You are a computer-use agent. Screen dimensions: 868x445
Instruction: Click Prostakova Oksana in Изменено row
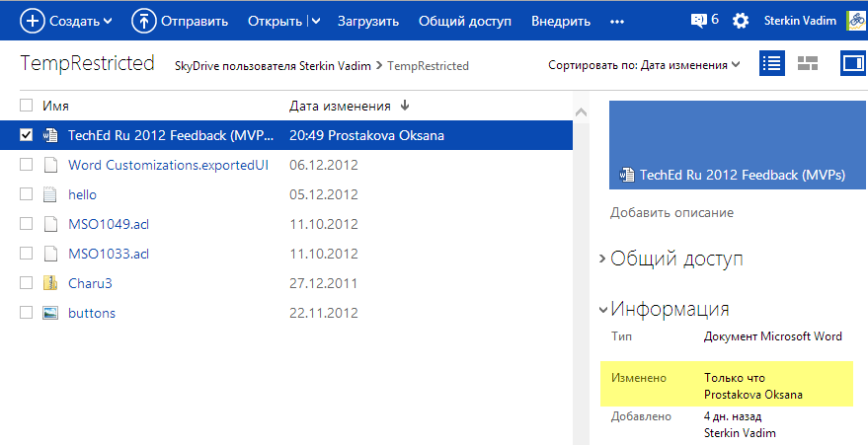click(x=753, y=395)
